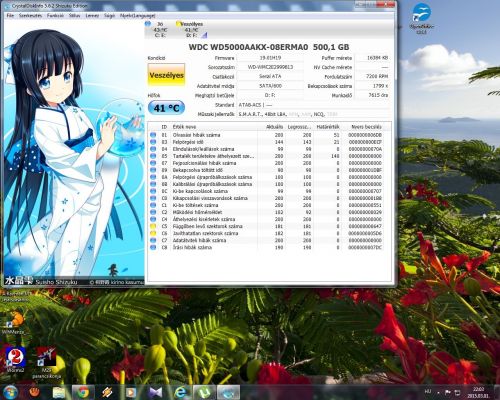The width and height of the screenshot is (500, 400).
Task: Click the blue status icon of attribute 0A
Action: pos(153,177)
